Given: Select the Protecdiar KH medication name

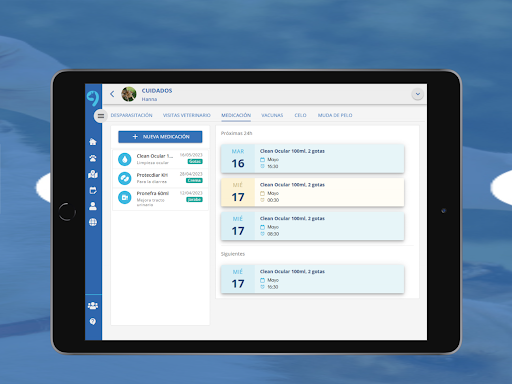Looking at the screenshot, I should pyautogui.click(x=152, y=175).
